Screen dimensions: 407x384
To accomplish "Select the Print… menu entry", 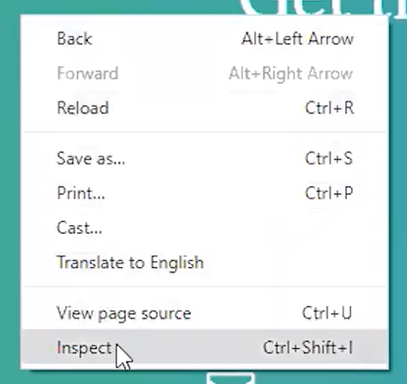I will coord(205,193).
